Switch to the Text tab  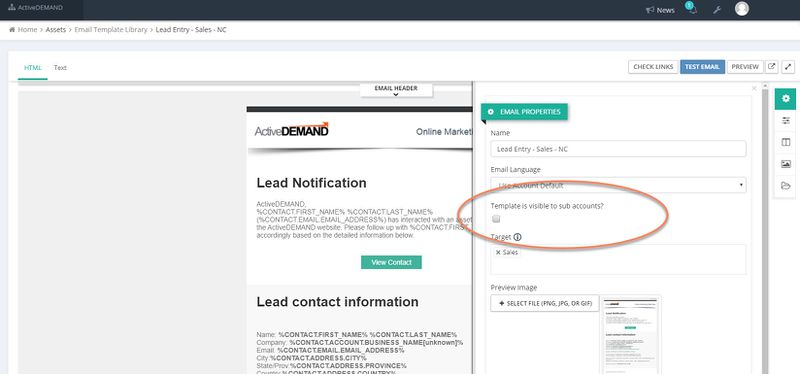click(60, 67)
